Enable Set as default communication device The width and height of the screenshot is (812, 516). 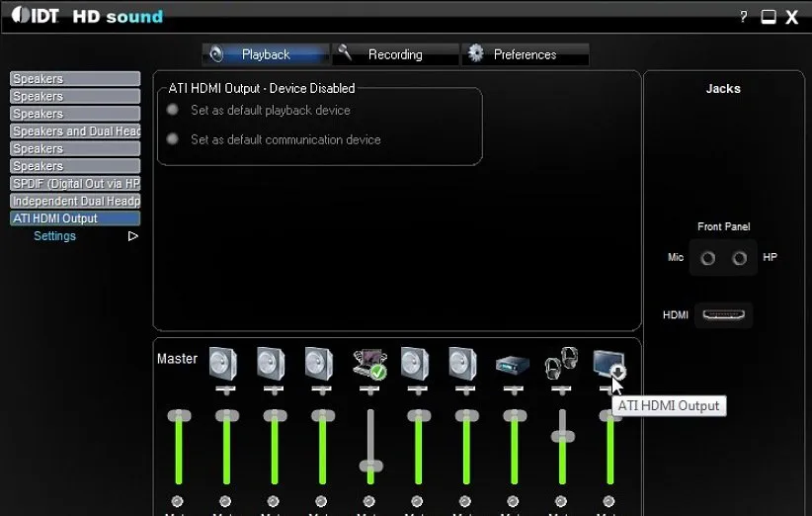(173, 139)
